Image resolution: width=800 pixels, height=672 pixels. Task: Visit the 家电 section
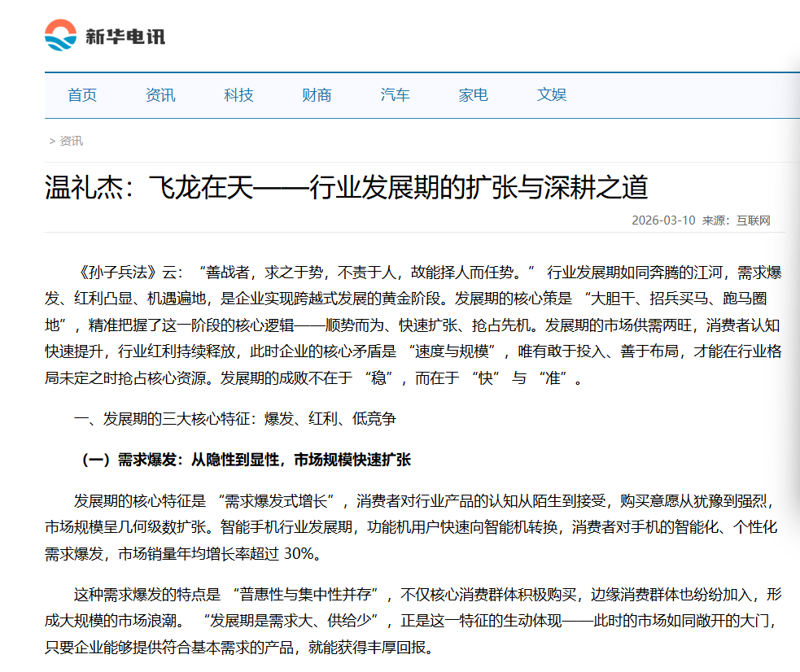click(x=473, y=95)
